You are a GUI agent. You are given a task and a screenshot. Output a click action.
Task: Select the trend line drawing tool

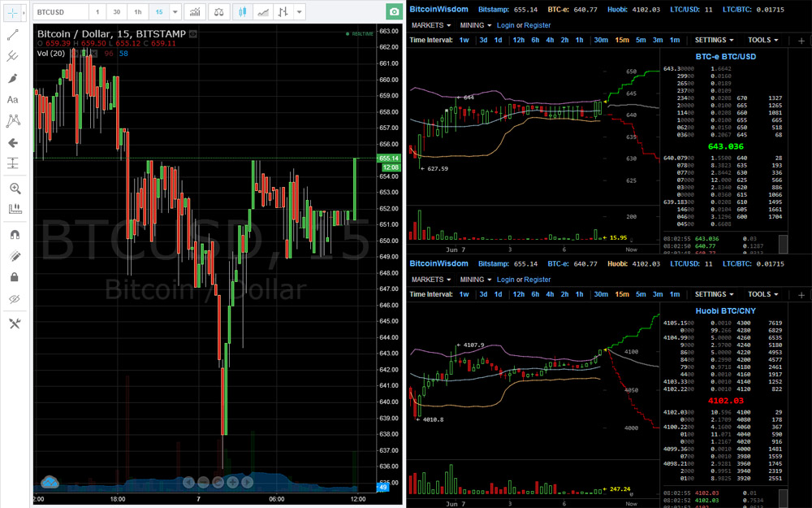click(13, 35)
